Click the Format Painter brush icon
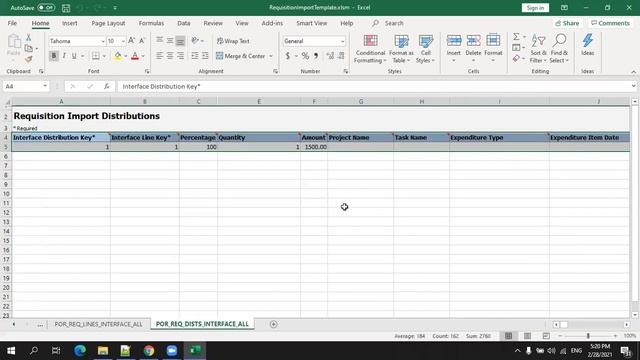 (x=29, y=59)
